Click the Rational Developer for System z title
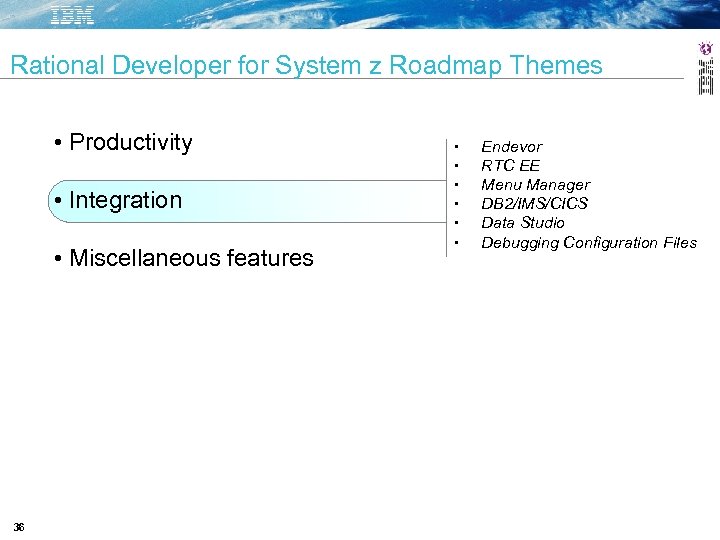The height and width of the screenshot is (540, 720). (x=306, y=65)
